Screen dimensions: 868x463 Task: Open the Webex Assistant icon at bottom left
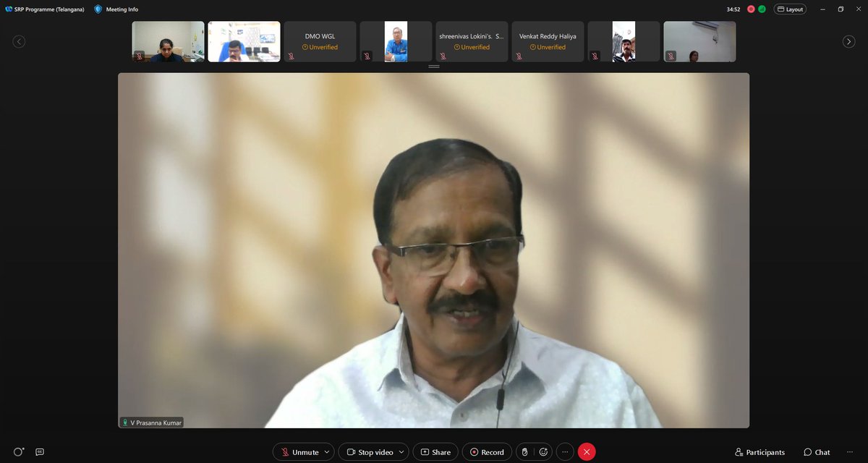[x=19, y=451]
